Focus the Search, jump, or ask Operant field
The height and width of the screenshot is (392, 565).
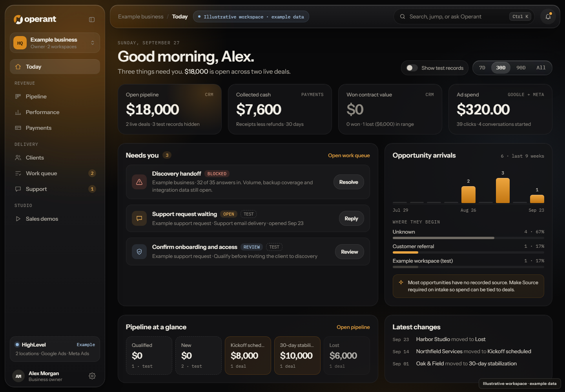464,16
